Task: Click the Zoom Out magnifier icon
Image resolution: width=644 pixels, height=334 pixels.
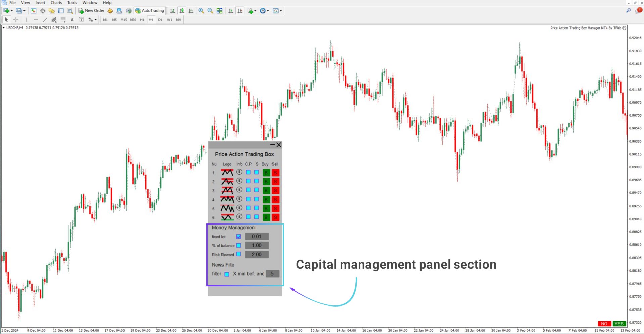Action: (x=210, y=11)
